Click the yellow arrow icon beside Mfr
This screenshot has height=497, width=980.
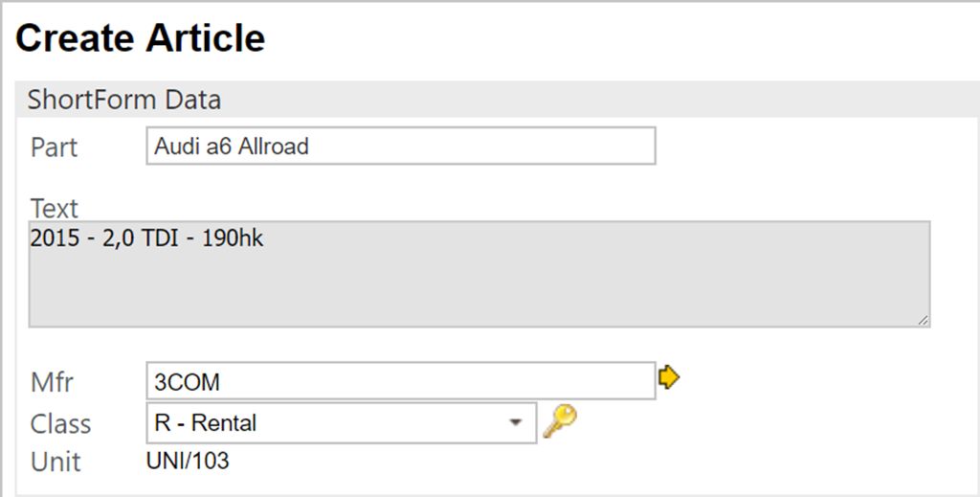pyautogui.click(x=669, y=378)
